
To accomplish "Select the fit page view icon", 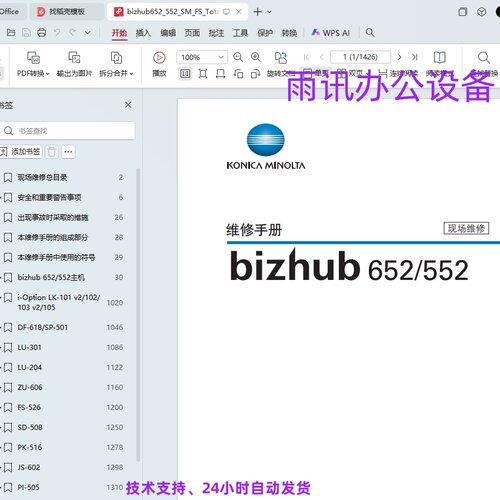I will [x=203, y=73].
